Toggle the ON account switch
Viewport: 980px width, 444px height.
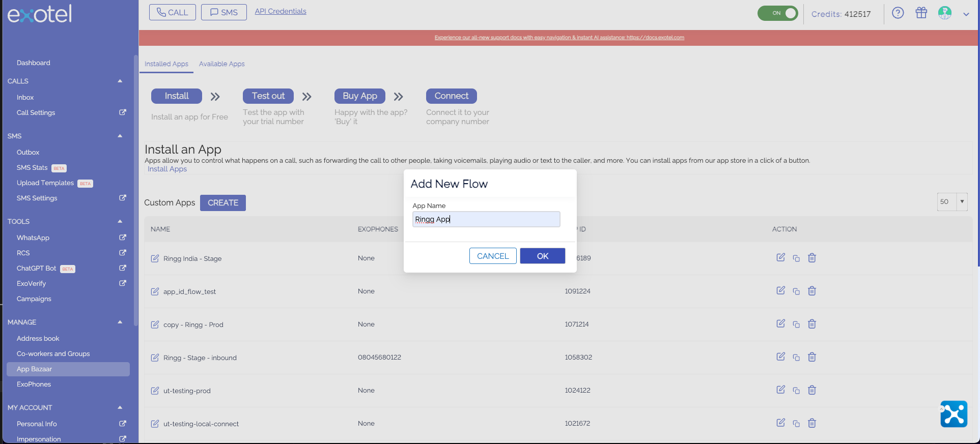(778, 13)
